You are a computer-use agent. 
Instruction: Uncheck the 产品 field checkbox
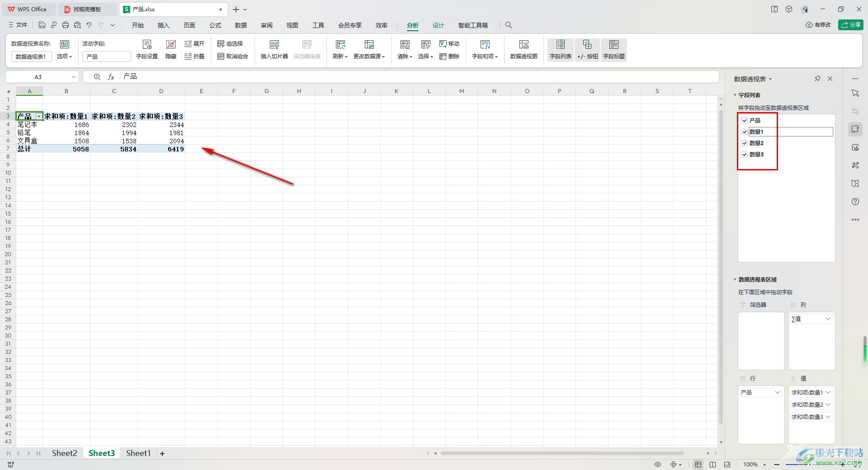pos(745,121)
